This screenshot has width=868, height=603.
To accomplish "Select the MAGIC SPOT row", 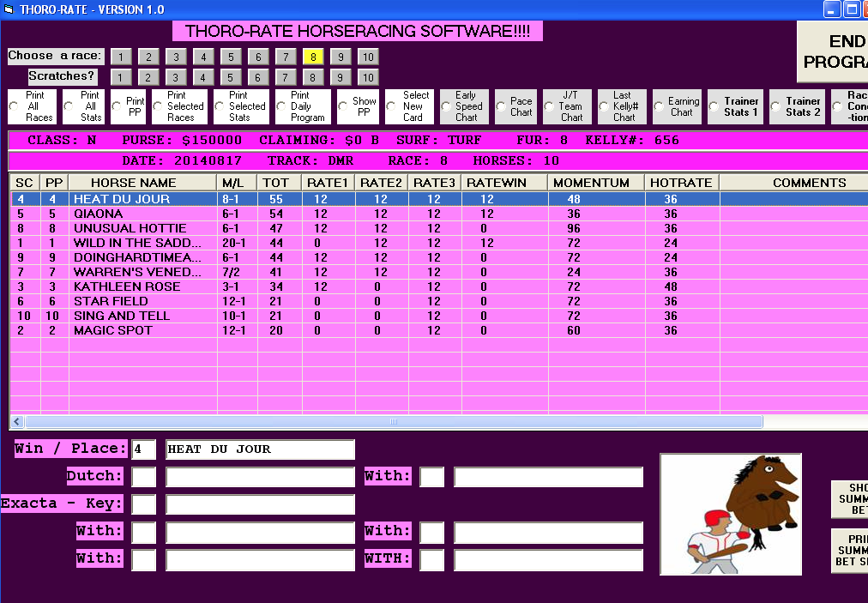I will tap(439, 330).
